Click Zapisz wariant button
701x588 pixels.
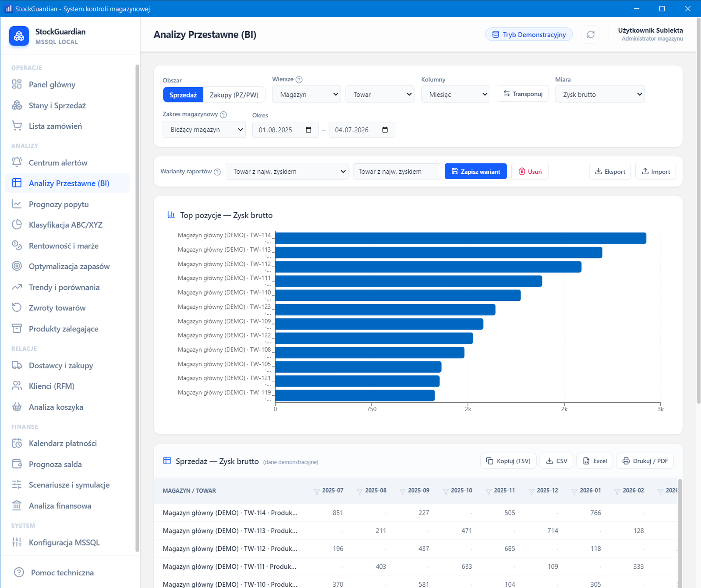[x=476, y=172]
